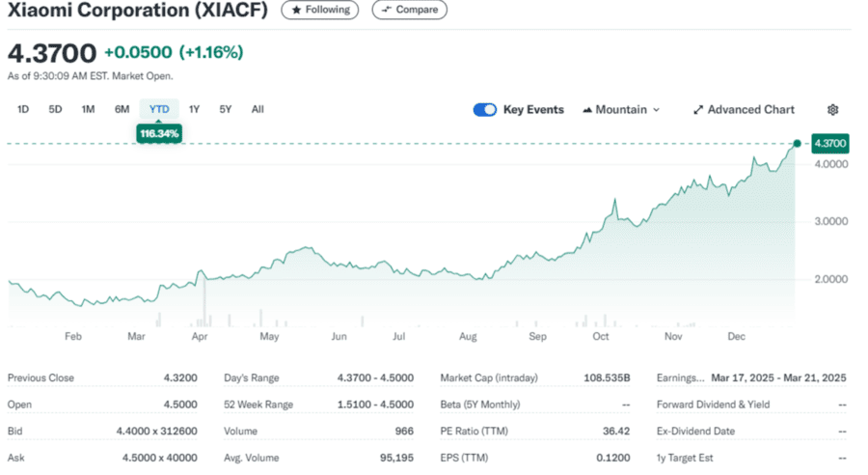Click the Volume value 966
868x475 pixels.
[x=404, y=432]
